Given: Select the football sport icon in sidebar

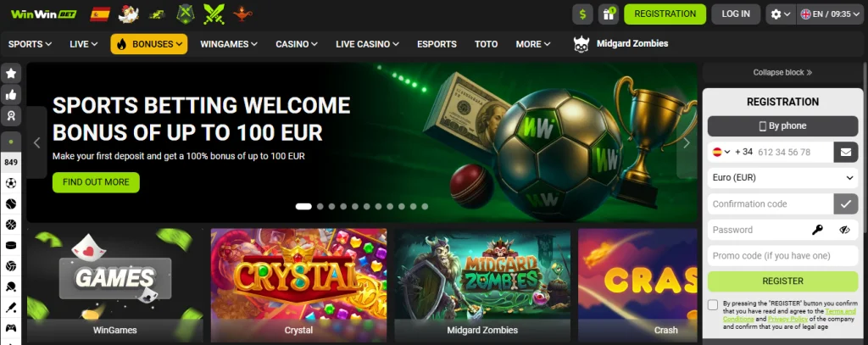Looking at the screenshot, I should pos(10,183).
